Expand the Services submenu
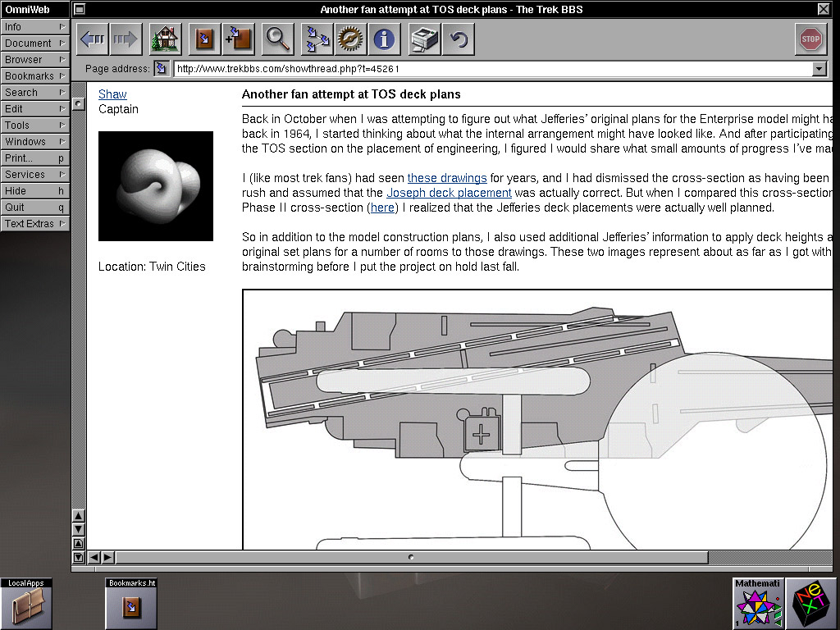The height and width of the screenshot is (630, 840). tap(34, 175)
